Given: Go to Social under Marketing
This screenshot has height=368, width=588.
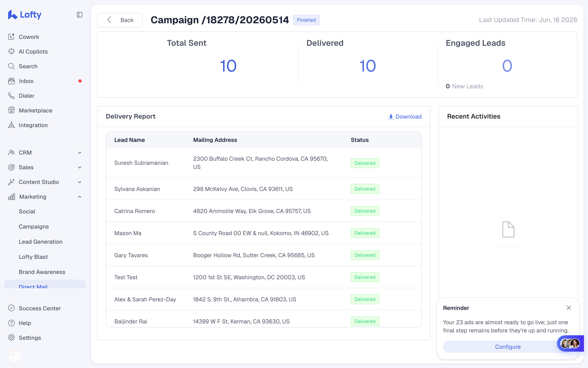Looking at the screenshot, I should (27, 212).
